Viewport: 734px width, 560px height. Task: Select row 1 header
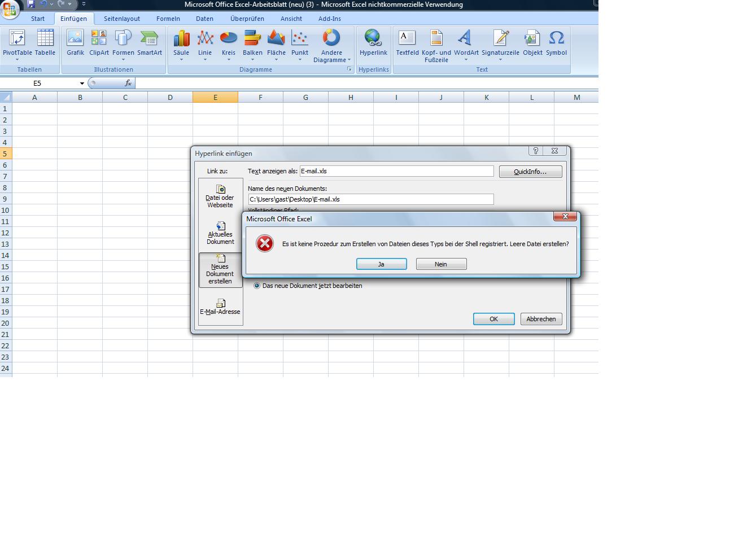coord(6,108)
